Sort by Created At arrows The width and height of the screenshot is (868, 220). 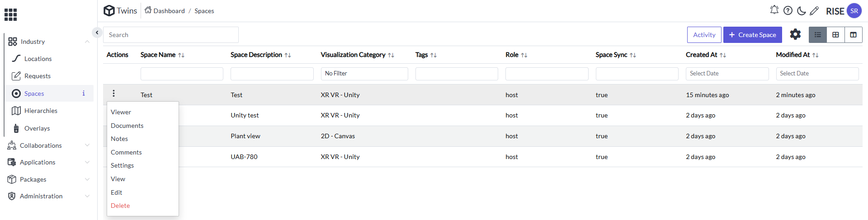(x=723, y=55)
